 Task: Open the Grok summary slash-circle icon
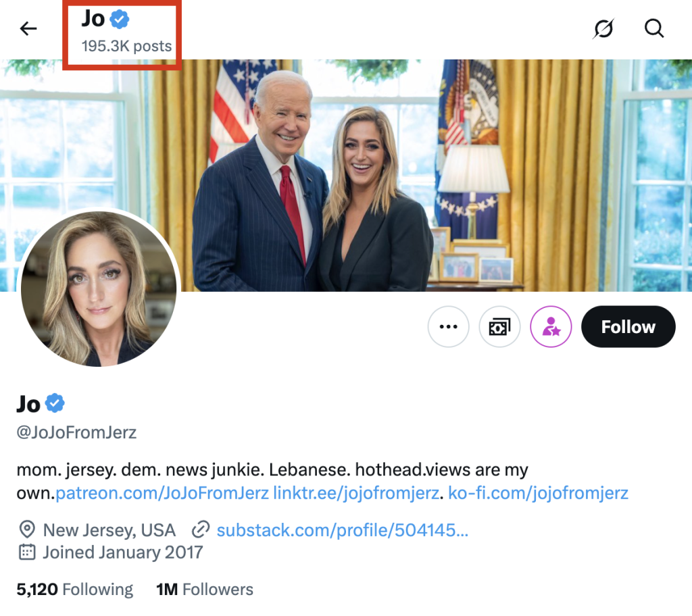click(603, 28)
